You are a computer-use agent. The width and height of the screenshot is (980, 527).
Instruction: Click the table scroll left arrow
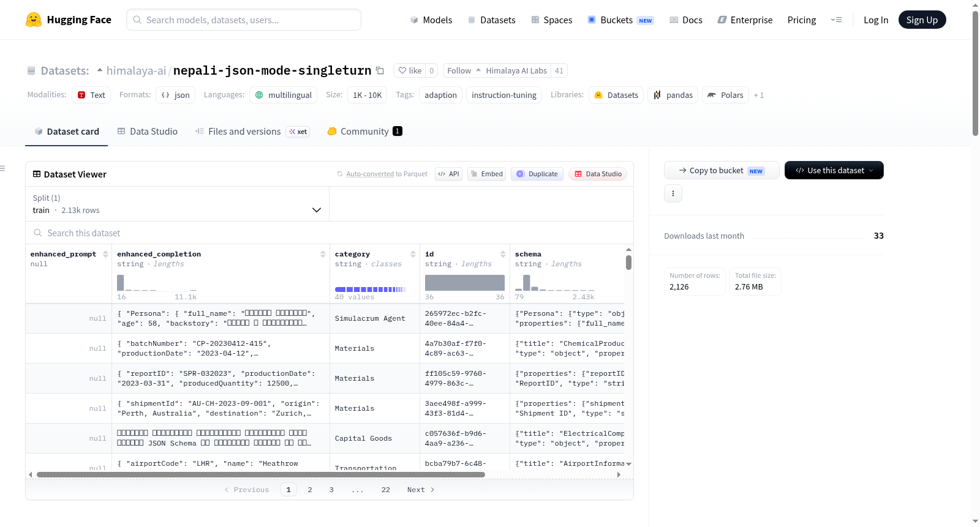click(31, 474)
